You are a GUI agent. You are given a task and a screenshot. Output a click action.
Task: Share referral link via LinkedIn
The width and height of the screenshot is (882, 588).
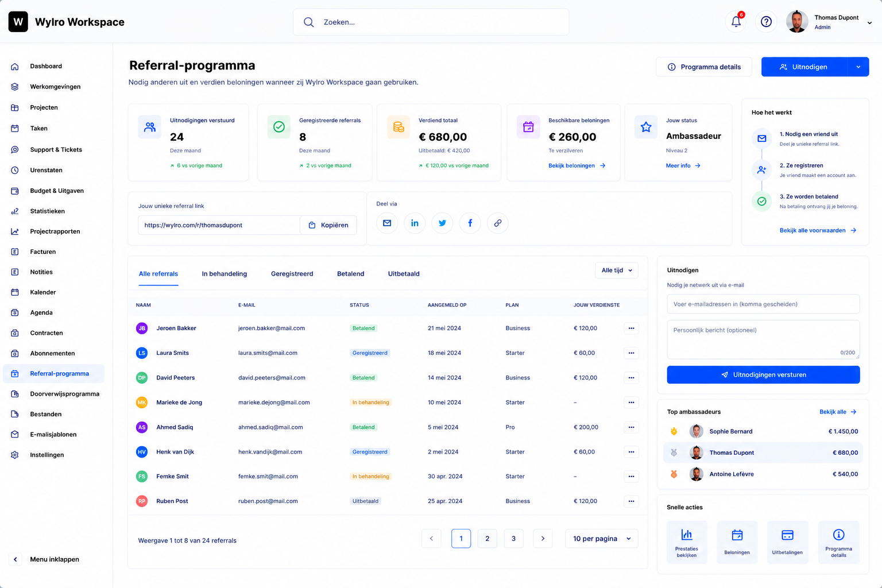click(415, 223)
